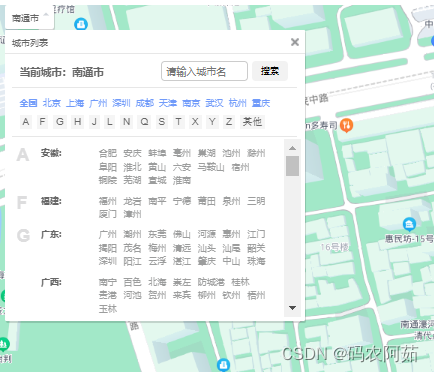
Task: Pick 桂林 under 广西
Action: pos(240,282)
